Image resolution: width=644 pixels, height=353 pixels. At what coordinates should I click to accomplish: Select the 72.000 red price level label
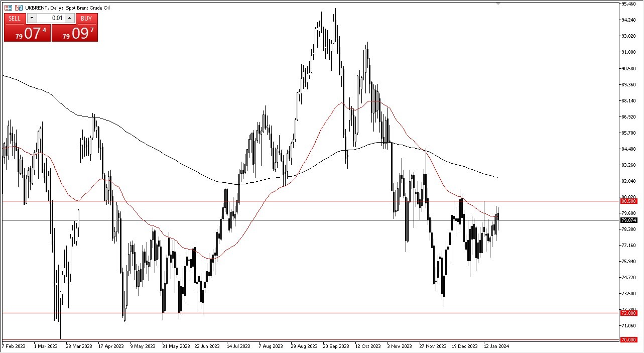[x=628, y=313]
